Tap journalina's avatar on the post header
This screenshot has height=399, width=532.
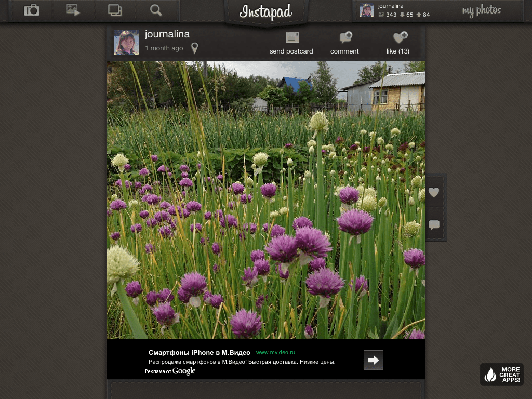point(127,42)
